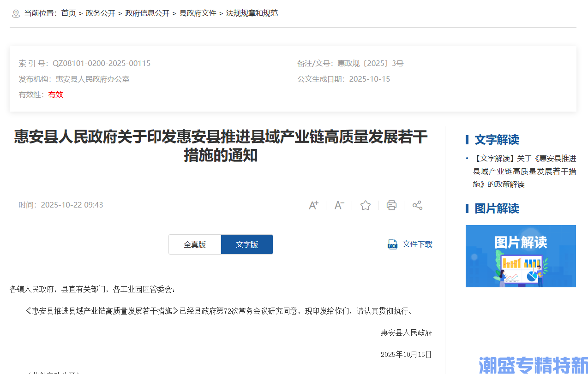Screen dimensions: 588x374
Task: Click the A+ icon to enlarge text
Action: click(313, 205)
